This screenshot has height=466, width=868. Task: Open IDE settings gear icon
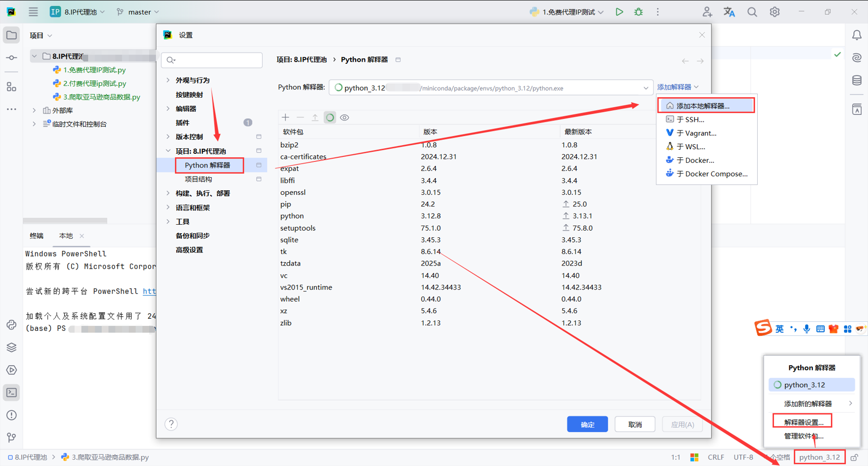click(x=774, y=12)
